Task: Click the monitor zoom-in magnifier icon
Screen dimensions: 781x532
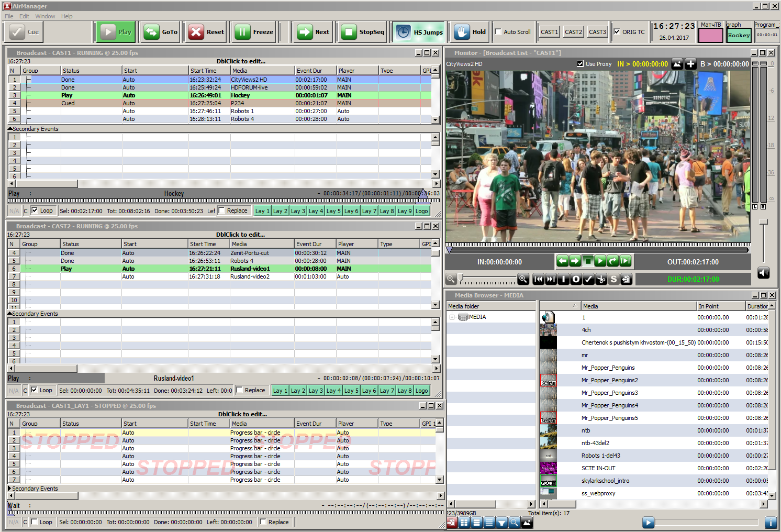Action: click(523, 279)
